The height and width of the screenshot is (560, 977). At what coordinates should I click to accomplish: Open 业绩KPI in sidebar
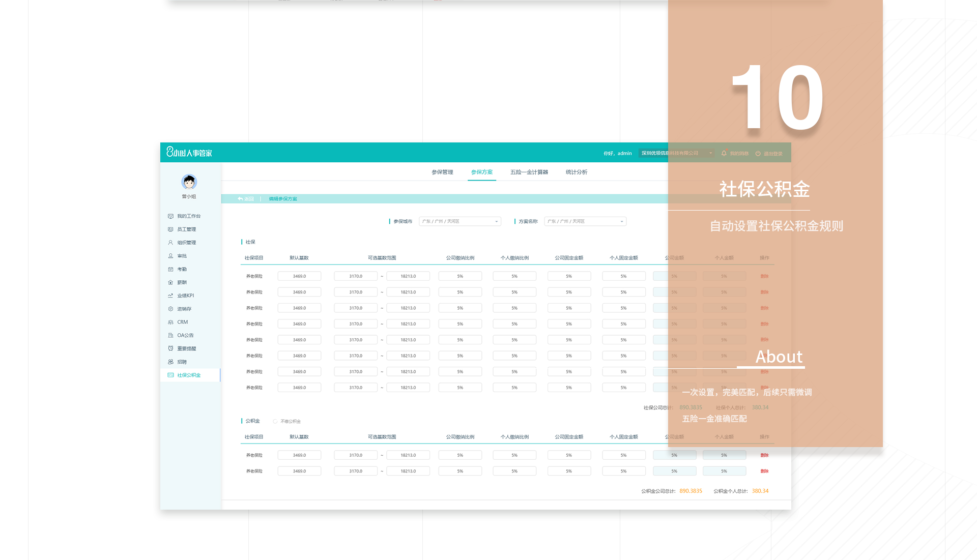(x=185, y=296)
